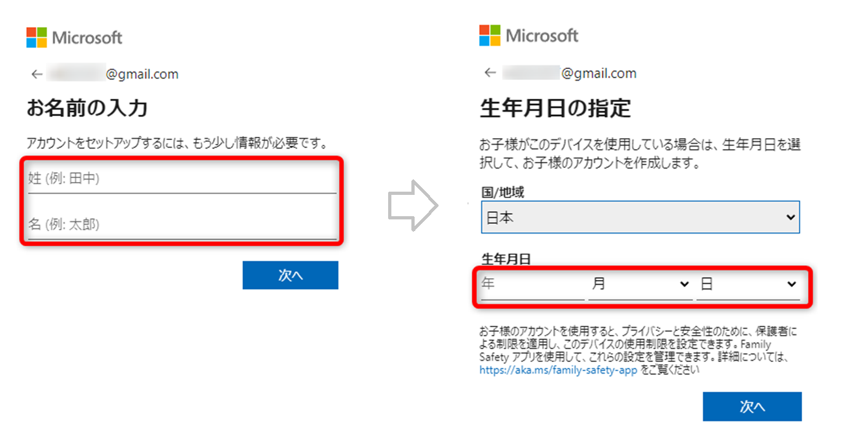868x433 pixels.
Task: Expand the 月 month dropdown
Action: (640, 285)
